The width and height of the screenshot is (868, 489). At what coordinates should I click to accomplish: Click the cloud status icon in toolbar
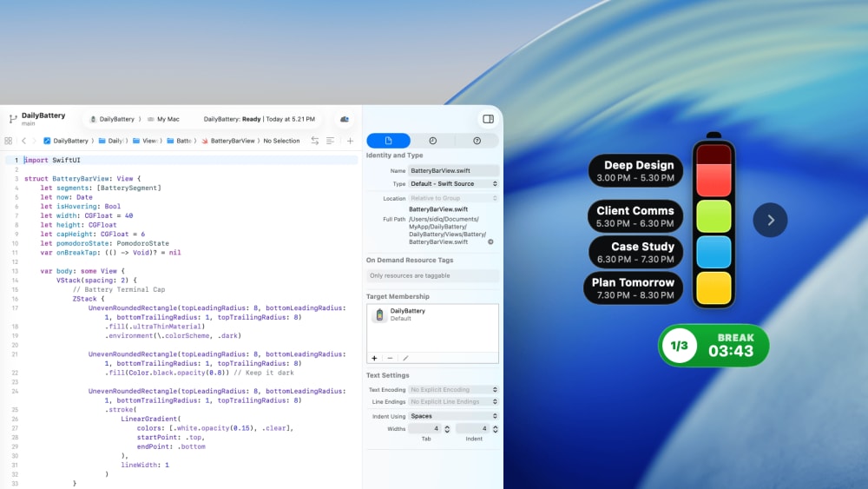345,119
